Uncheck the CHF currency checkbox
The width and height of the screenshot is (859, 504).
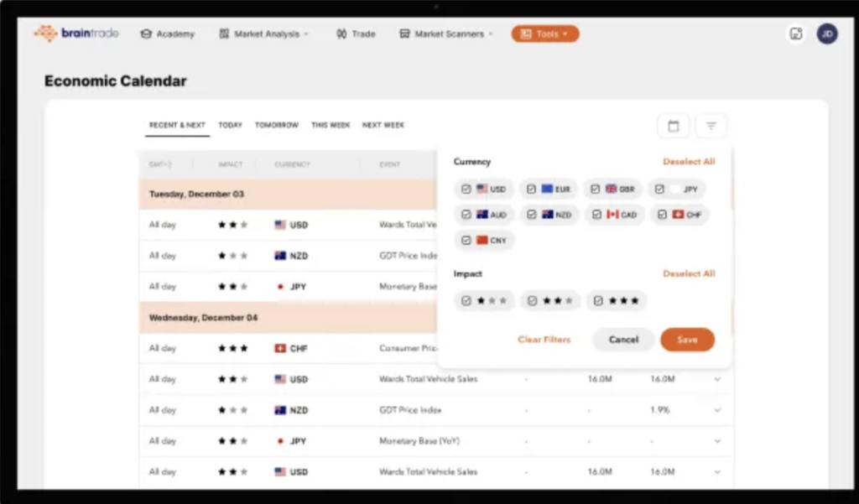pos(663,215)
